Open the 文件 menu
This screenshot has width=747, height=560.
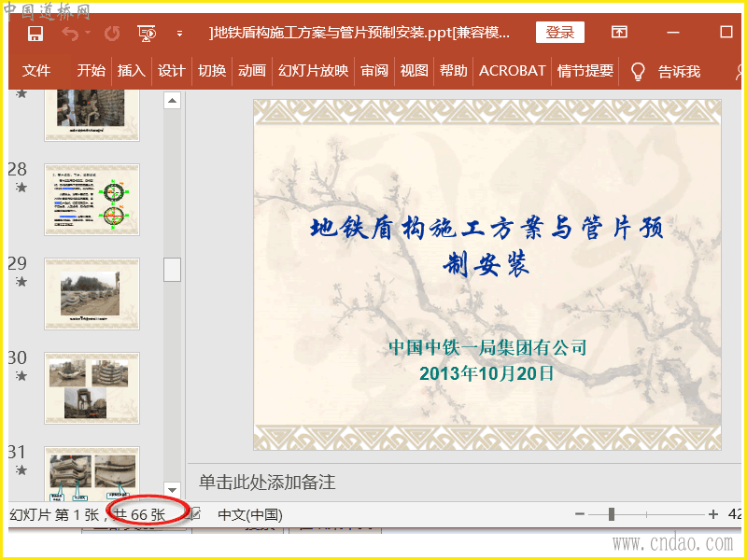(36, 71)
